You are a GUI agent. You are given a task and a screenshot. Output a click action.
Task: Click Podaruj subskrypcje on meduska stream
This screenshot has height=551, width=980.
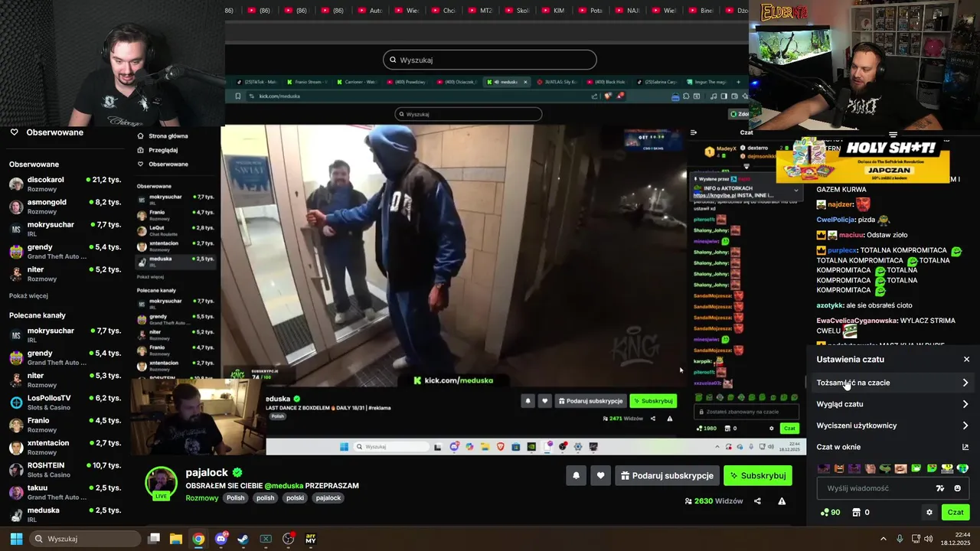click(590, 401)
